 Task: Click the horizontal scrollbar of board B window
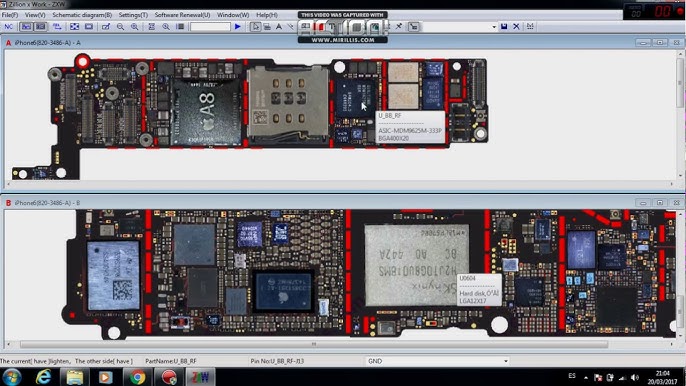[x=314, y=344]
